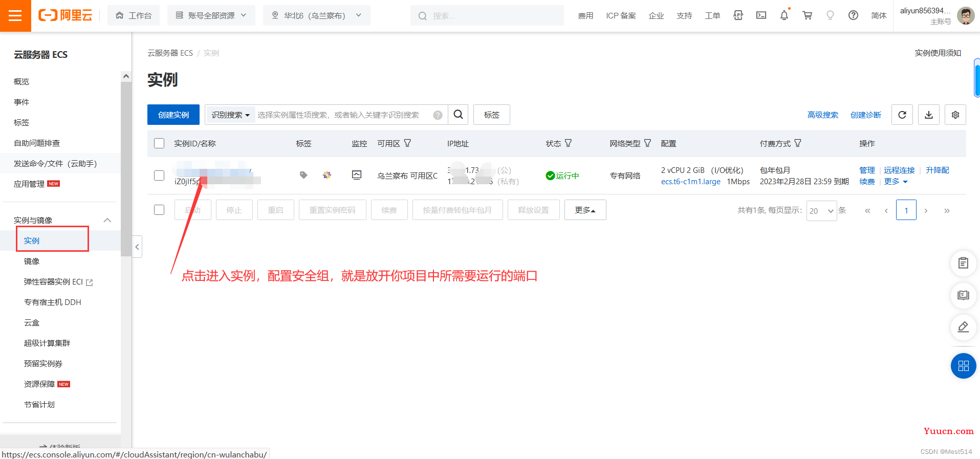Filter by network type funnel icon
The height and width of the screenshot is (459, 980).
click(647, 143)
